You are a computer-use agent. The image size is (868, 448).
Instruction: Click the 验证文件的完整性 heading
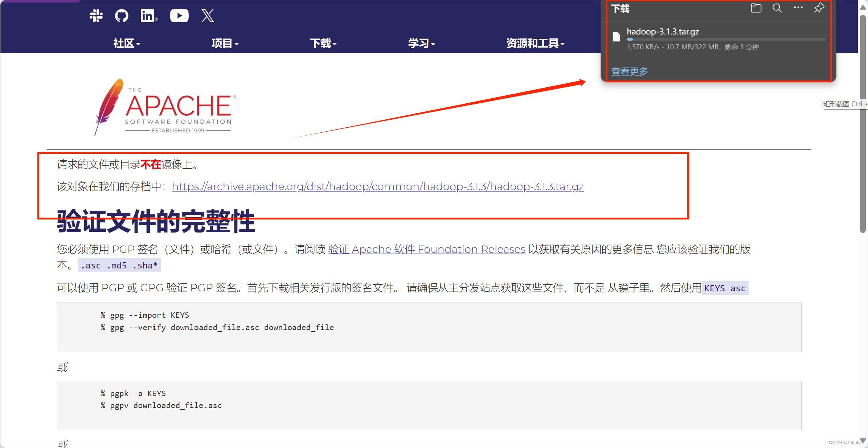(x=156, y=221)
